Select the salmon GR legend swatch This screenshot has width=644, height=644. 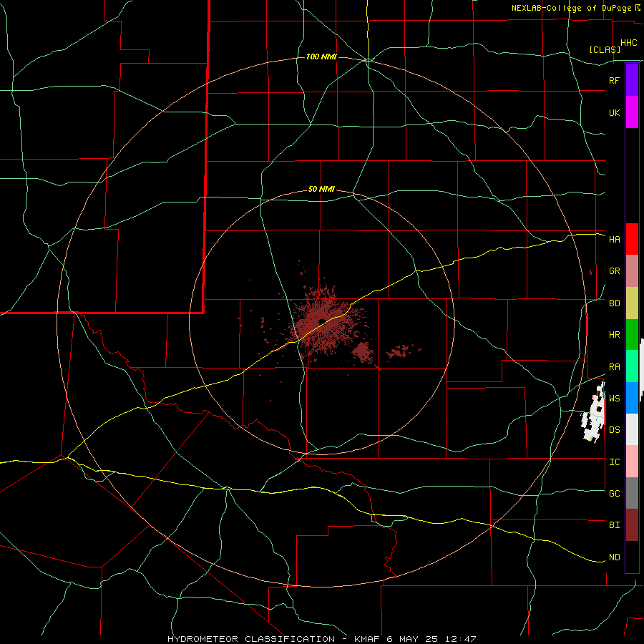(x=632, y=271)
